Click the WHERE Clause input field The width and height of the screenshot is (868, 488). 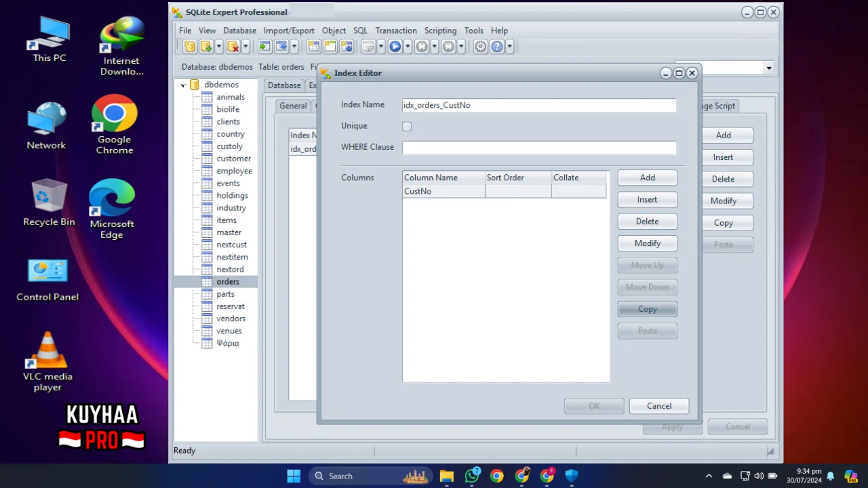point(539,148)
